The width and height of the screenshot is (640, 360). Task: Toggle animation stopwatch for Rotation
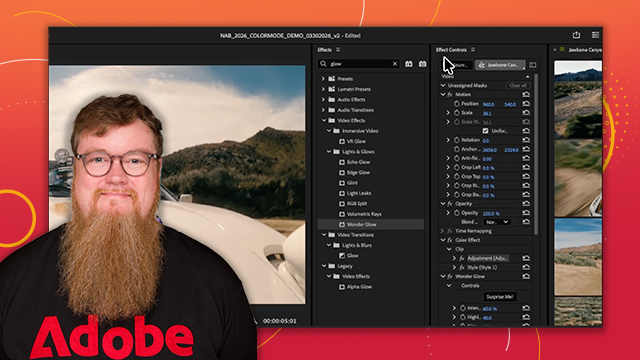point(457,140)
